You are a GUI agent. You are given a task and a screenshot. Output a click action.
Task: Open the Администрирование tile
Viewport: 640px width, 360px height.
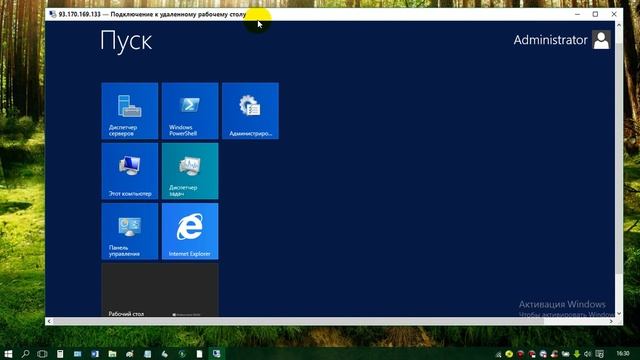pyautogui.click(x=250, y=111)
